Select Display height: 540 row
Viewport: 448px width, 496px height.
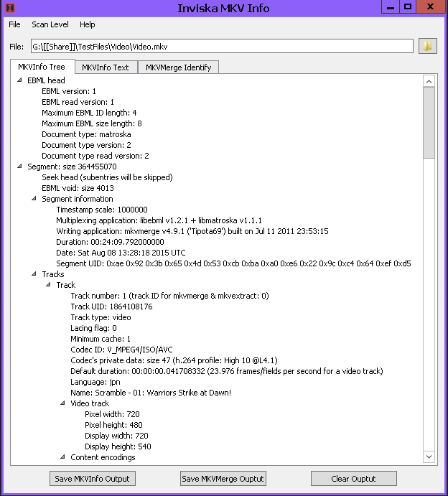[x=118, y=446]
